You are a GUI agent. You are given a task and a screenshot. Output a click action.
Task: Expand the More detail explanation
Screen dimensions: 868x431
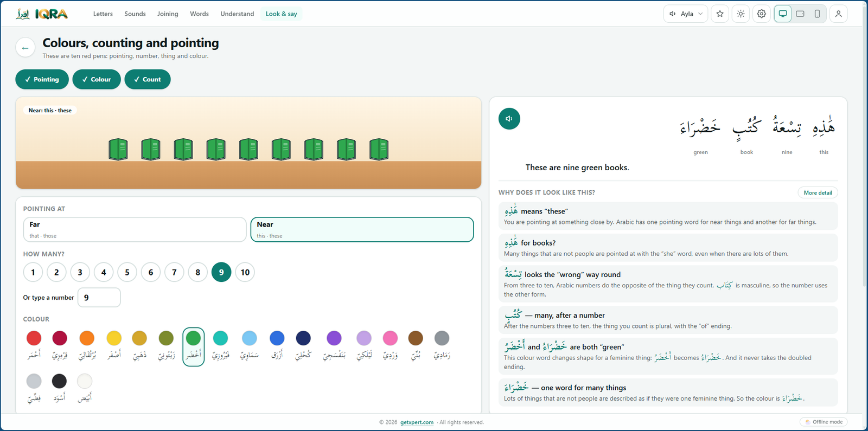[x=818, y=192]
